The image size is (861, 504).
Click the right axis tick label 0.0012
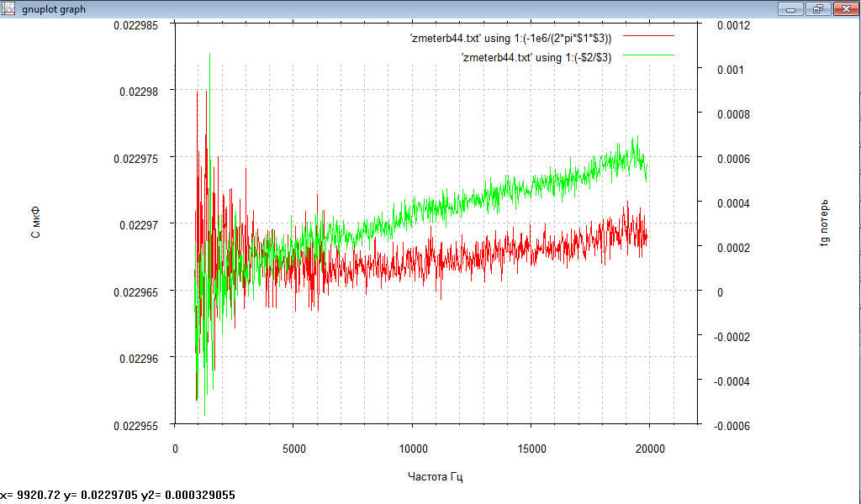point(733,25)
